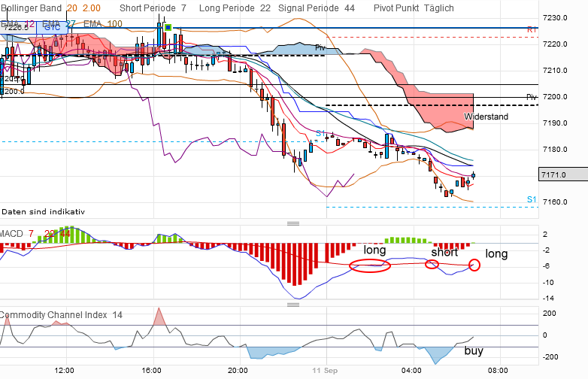Click the 08:00 time axis label
The width and height of the screenshot is (588, 379).
498,371
